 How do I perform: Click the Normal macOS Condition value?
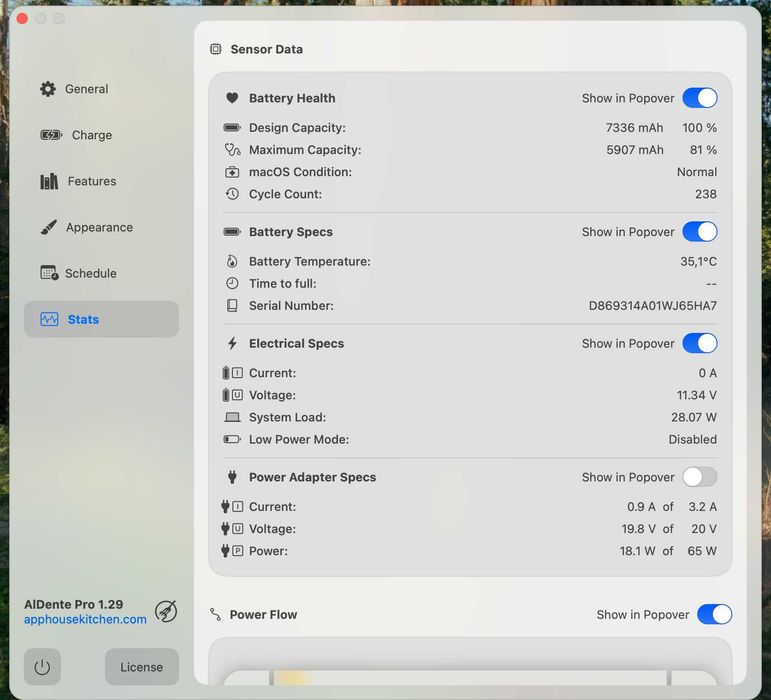point(697,172)
